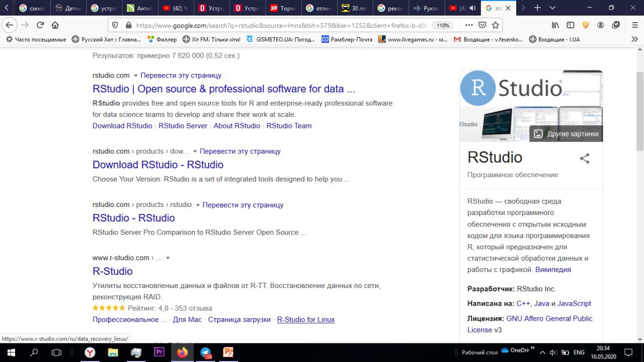
Task: Open Windows Start menu
Action: 10,352
